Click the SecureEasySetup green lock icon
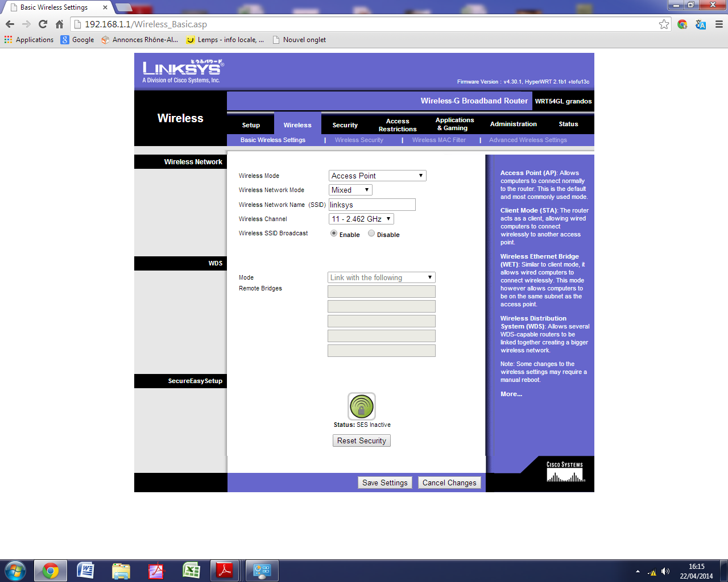This screenshot has height=582, width=728. [x=362, y=406]
